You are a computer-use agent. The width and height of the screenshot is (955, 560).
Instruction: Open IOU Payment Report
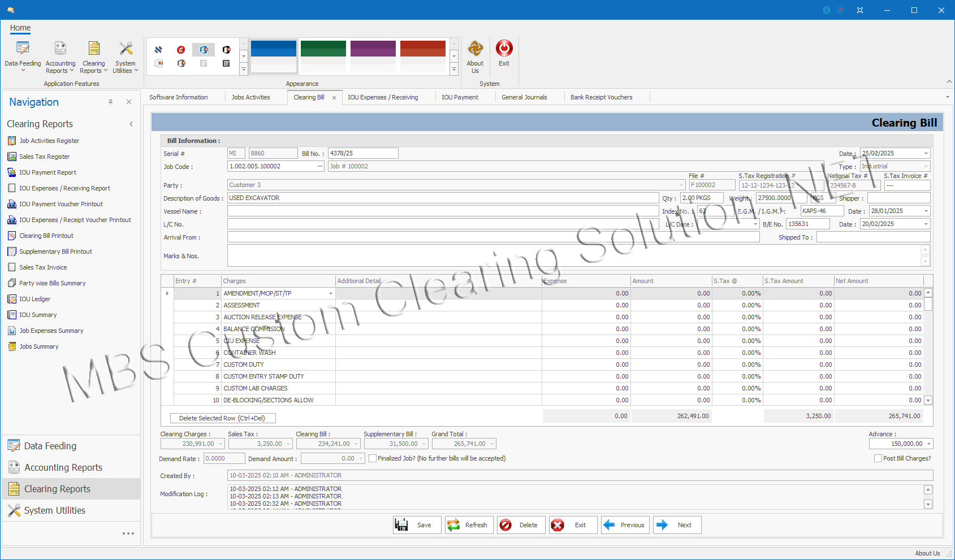(x=47, y=172)
